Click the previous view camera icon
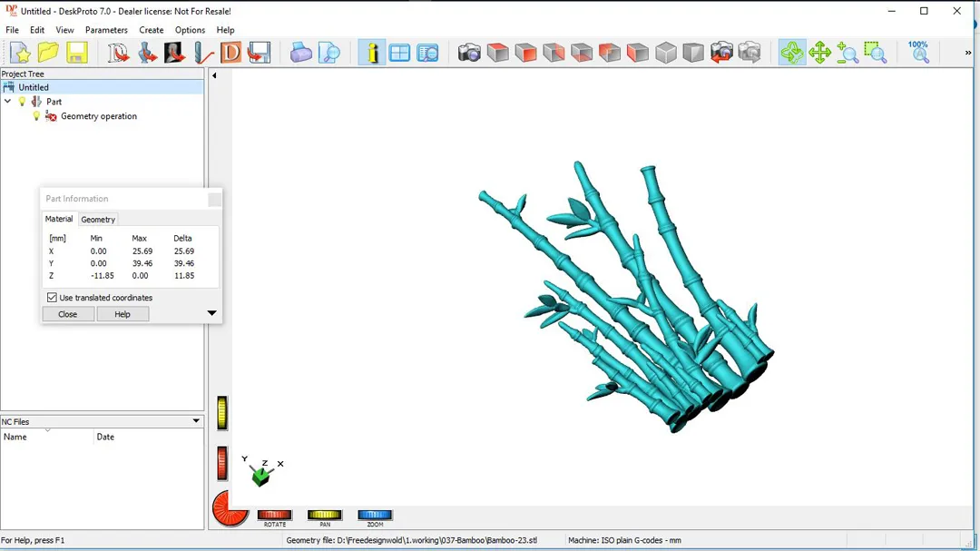 (x=721, y=53)
